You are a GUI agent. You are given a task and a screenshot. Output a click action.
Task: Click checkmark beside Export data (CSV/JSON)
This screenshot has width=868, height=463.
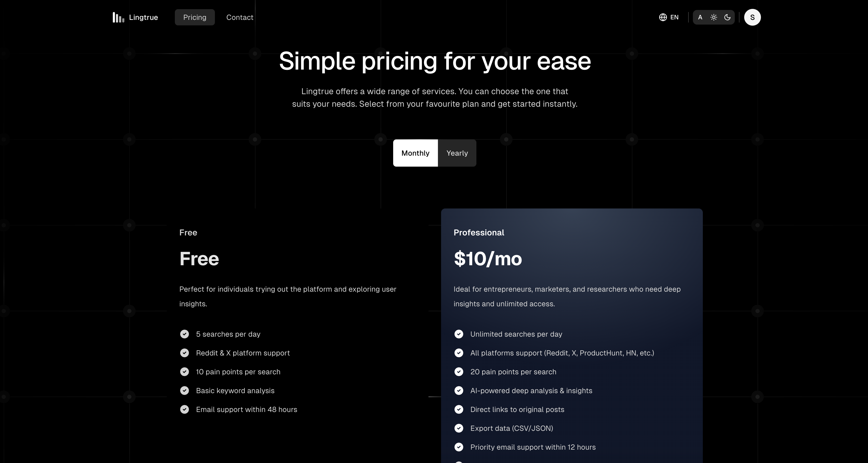coord(459,428)
